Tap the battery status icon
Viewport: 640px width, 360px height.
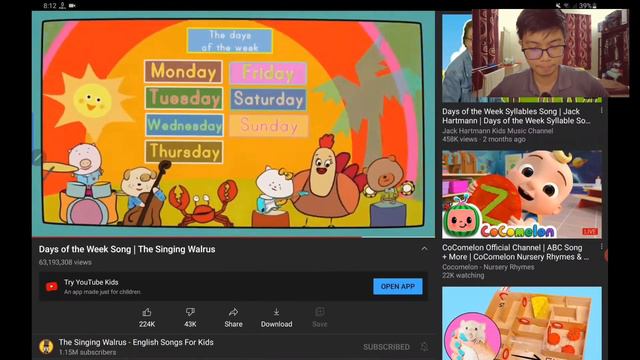point(594,5)
